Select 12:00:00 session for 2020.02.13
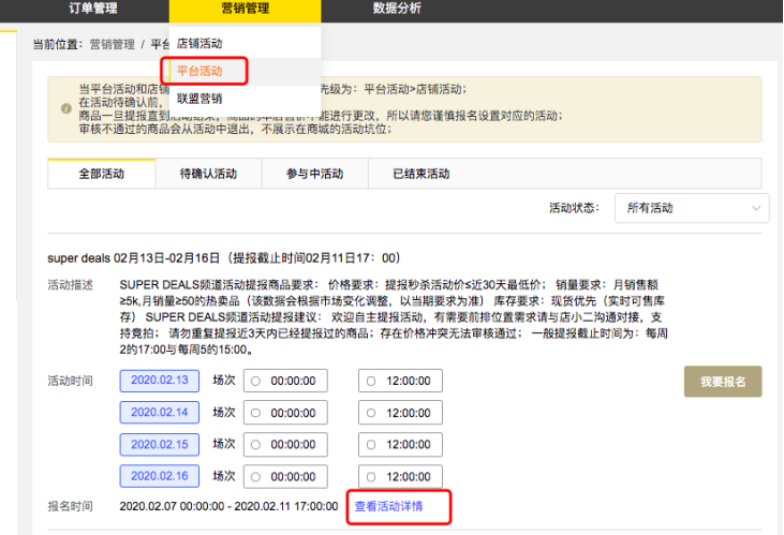The image size is (784, 535). click(400, 381)
